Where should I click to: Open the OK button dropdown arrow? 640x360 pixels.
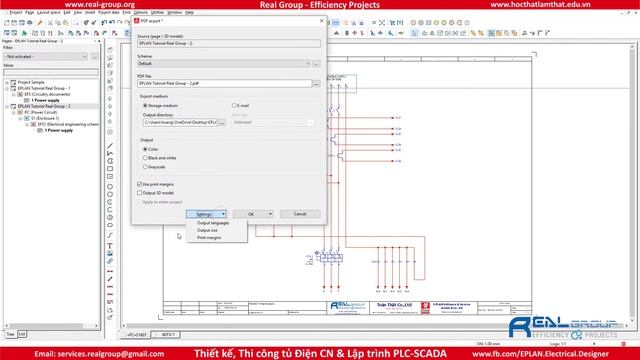coord(270,214)
